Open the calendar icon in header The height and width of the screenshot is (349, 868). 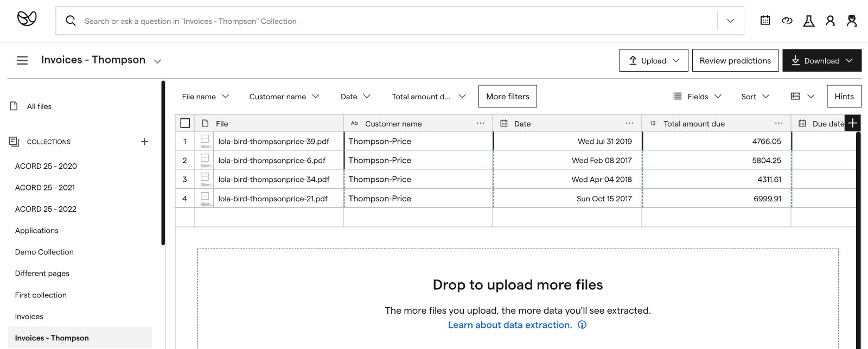tap(765, 21)
